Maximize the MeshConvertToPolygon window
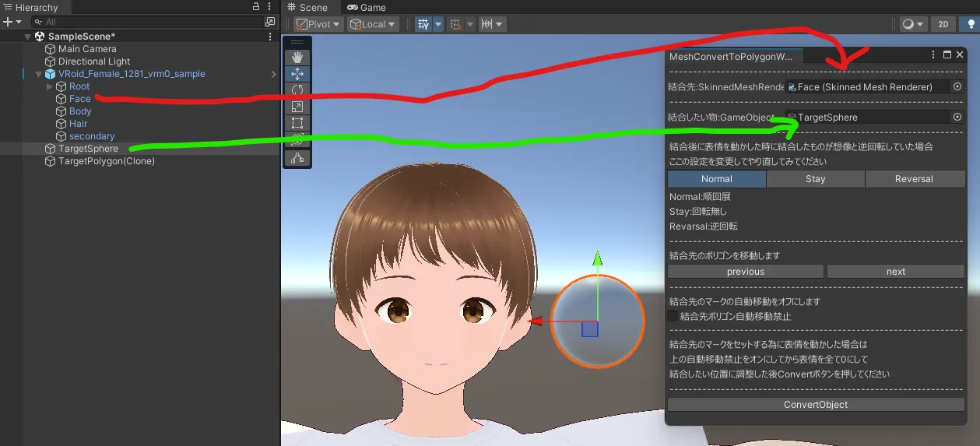 (947, 55)
